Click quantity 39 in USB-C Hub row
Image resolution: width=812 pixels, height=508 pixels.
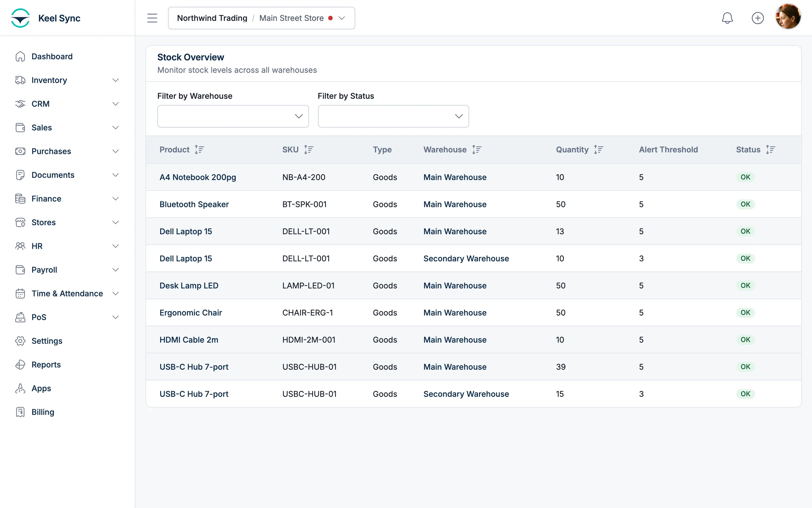pyautogui.click(x=561, y=367)
